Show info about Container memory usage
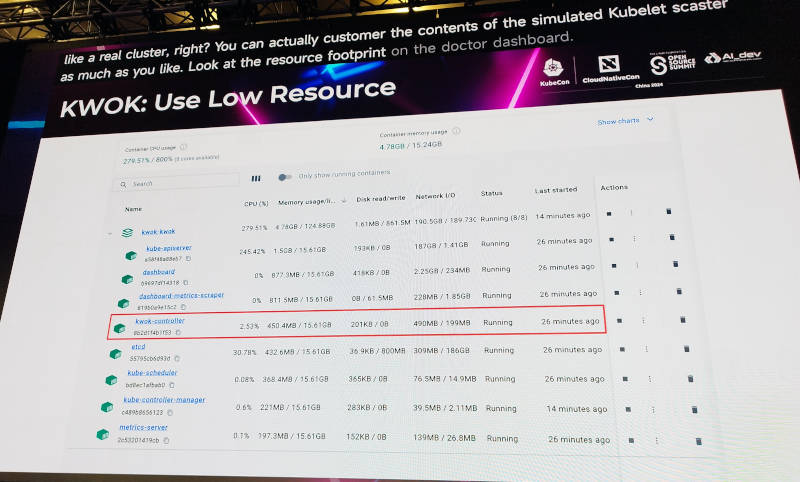800x482 pixels. (x=456, y=131)
